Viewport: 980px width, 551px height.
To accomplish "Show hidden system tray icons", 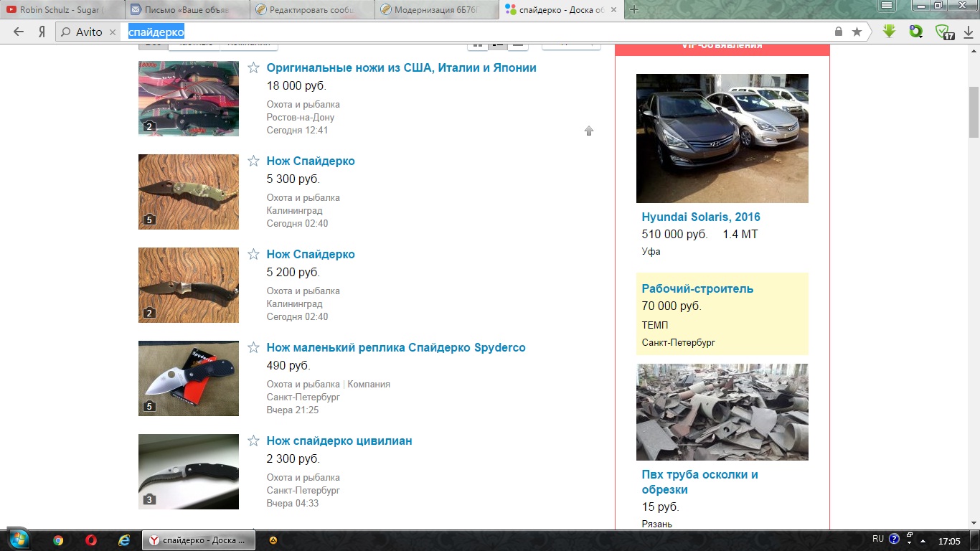I will coord(924,540).
